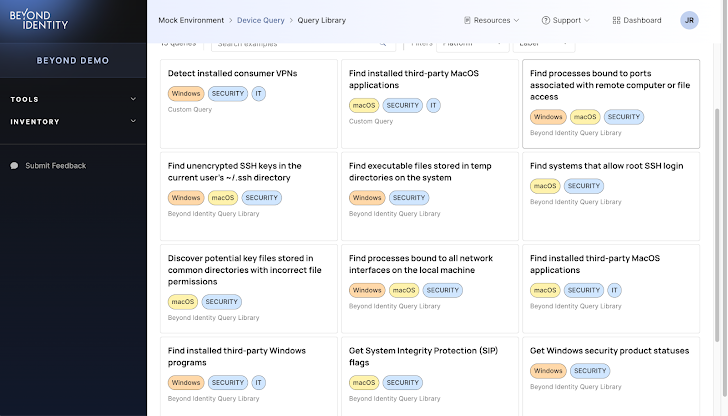The height and width of the screenshot is (416, 728).
Task: Click the vertical page scrollbar
Action: tap(717, 225)
